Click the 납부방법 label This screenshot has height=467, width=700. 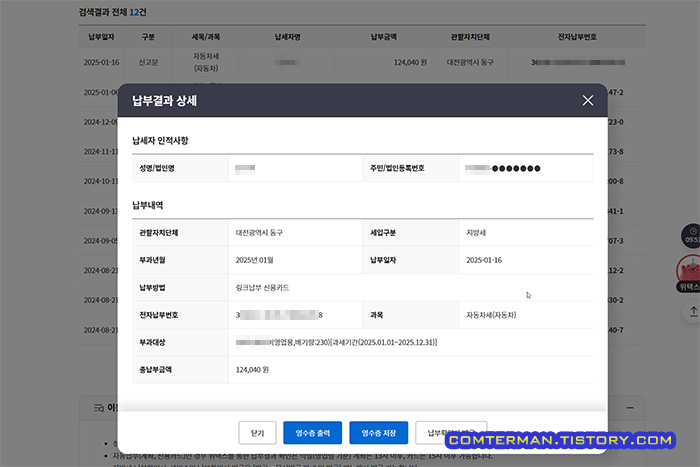(152, 288)
